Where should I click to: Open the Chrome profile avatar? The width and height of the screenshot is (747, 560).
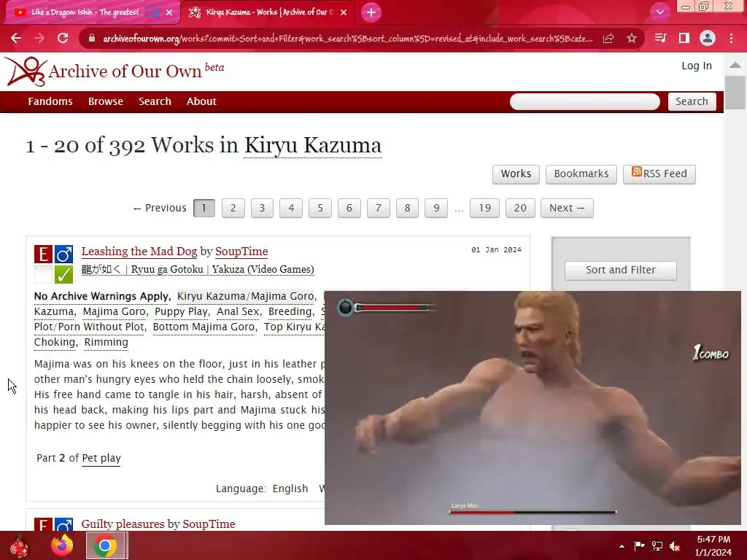tap(708, 38)
